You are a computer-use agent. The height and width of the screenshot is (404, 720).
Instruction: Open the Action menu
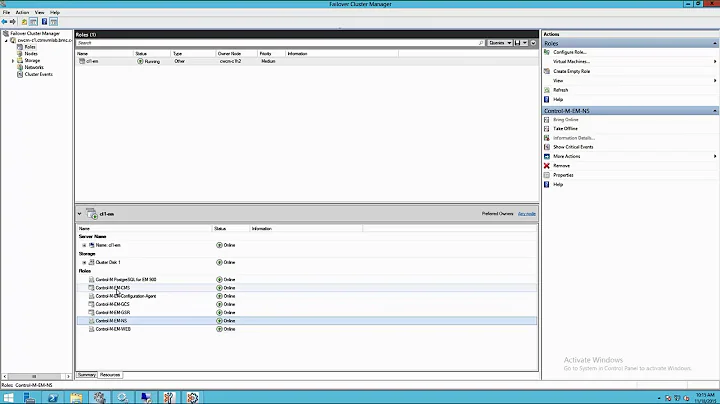click(x=22, y=12)
